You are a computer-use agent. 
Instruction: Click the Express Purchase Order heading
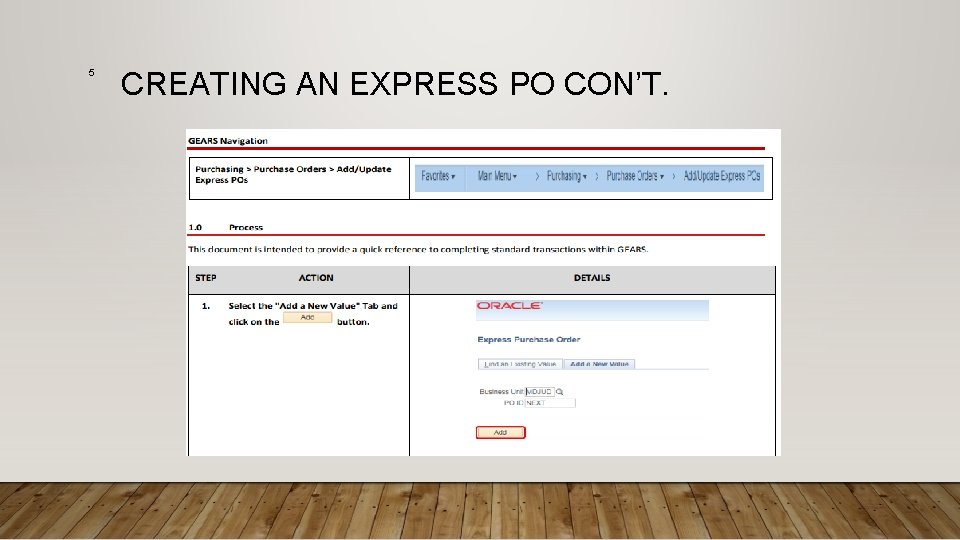pyautogui.click(x=528, y=339)
